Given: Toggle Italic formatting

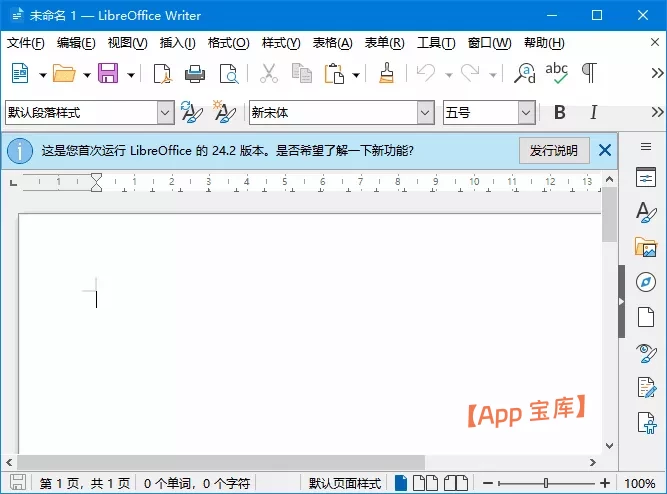Looking at the screenshot, I should [594, 113].
